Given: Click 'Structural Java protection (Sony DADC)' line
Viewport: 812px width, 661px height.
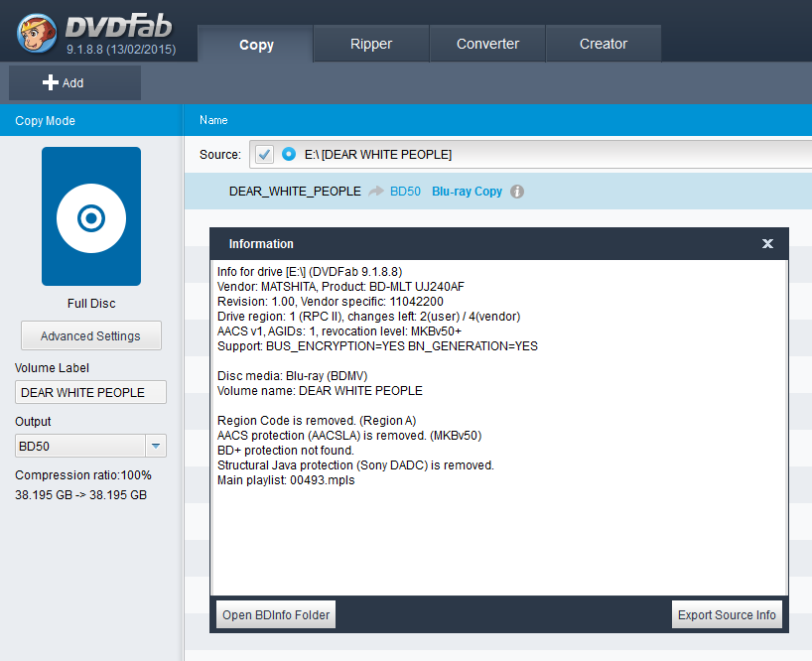Looking at the screenshot, I should [355, 465].
